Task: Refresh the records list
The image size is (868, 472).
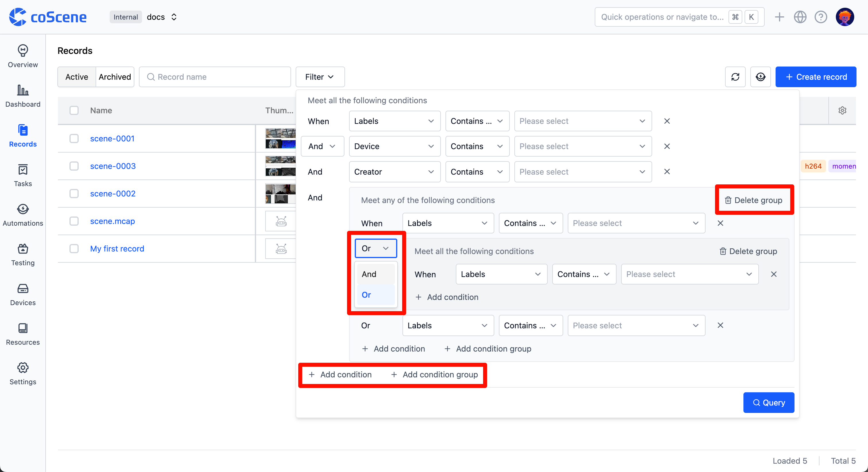Action: click(735, 77)
